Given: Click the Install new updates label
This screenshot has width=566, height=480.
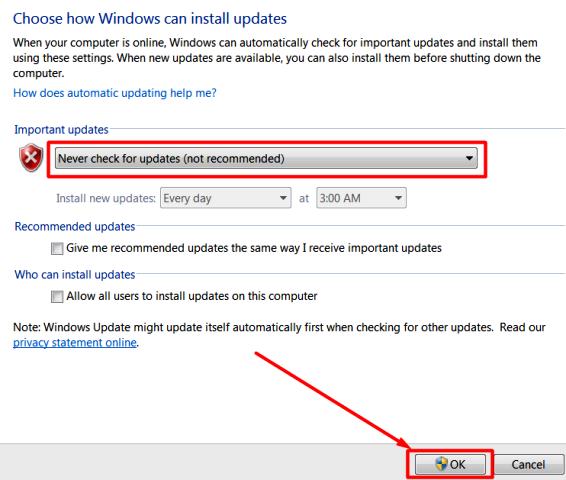Looking at the screenshot, I should pyautogui.click(x=106, y=198).
